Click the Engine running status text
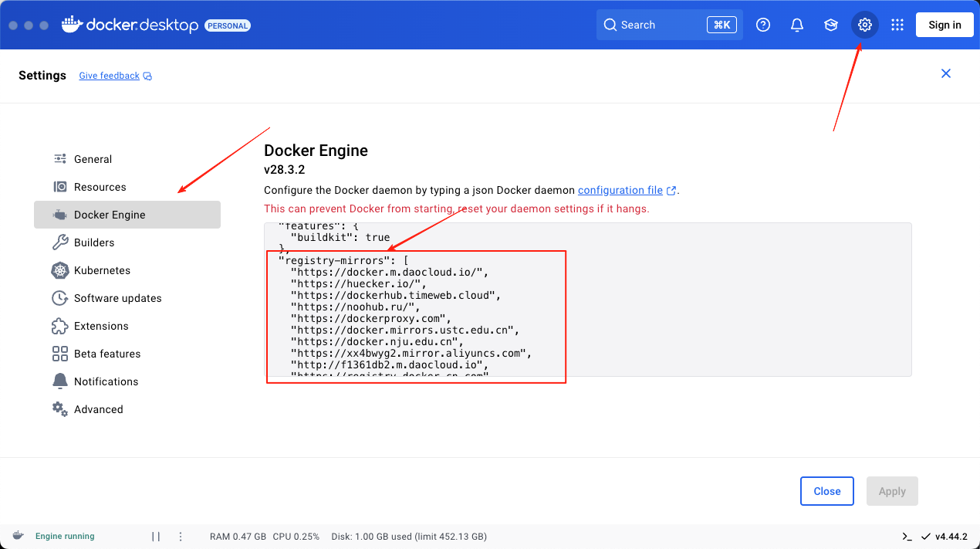The height and width of the screenshot is (549, 980). click(65, 536)
